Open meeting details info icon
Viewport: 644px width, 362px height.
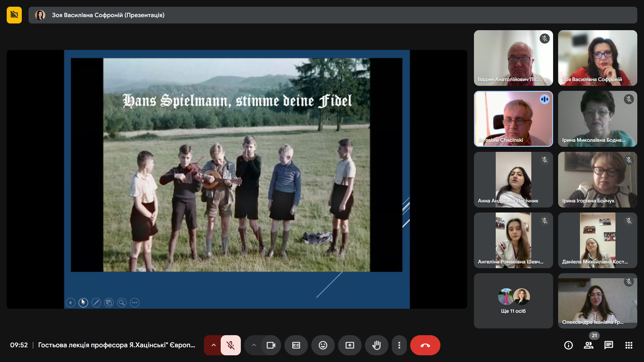[x=569, y=345]
